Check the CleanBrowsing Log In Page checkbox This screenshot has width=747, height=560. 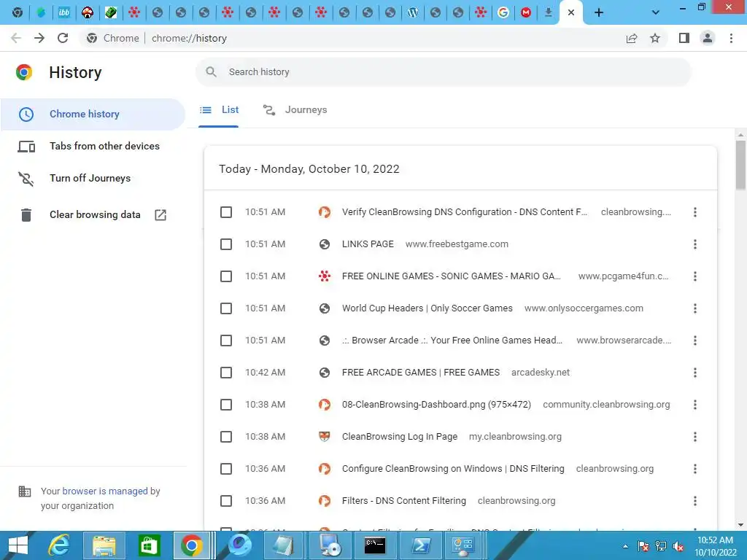pyautogui.click(x=226, y=437)
